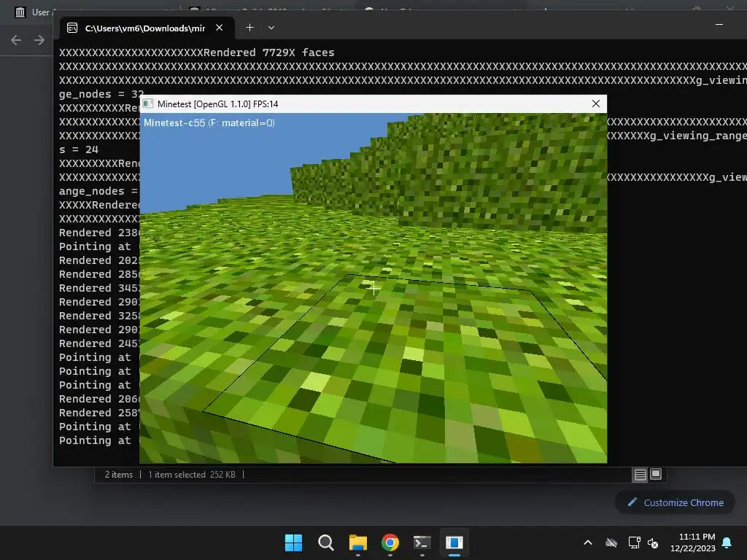747x560 pixels.
Task: Open Windows Search from the taskbar
Action: (x=326, y=542)
